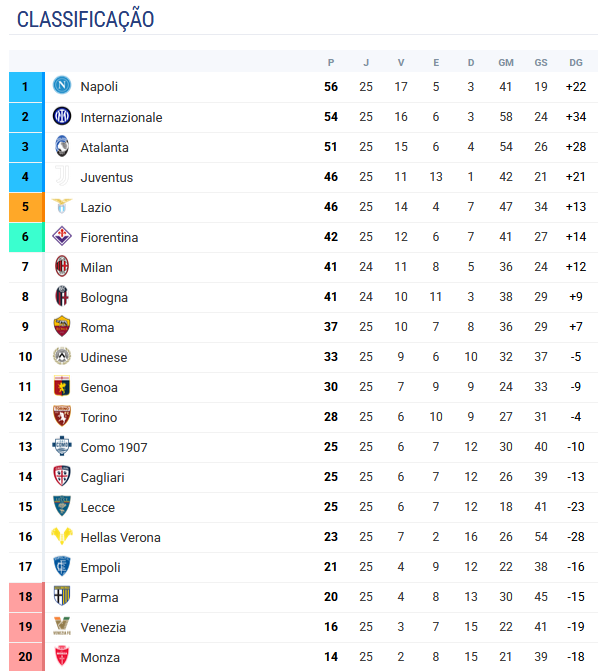The image size is (598, 671).
Task: Click the Internazionale club logo
Action: pyautogui.click(x=62, y=116)
